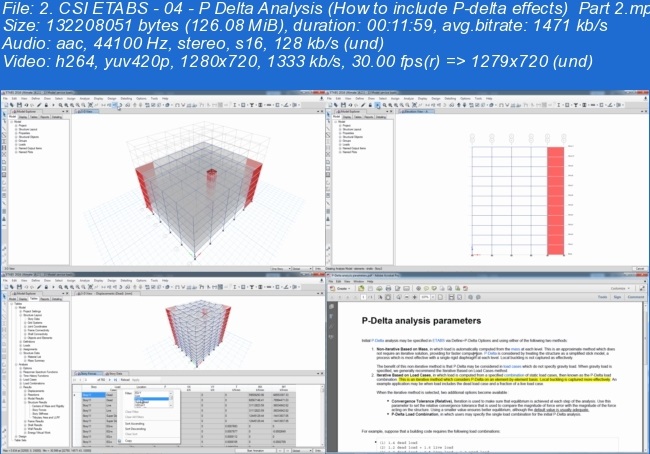The width and height of the screenshot is (650, 454).
Task: Open the Define menu in the 3-D View ETABS window
Action: point(36,99)
